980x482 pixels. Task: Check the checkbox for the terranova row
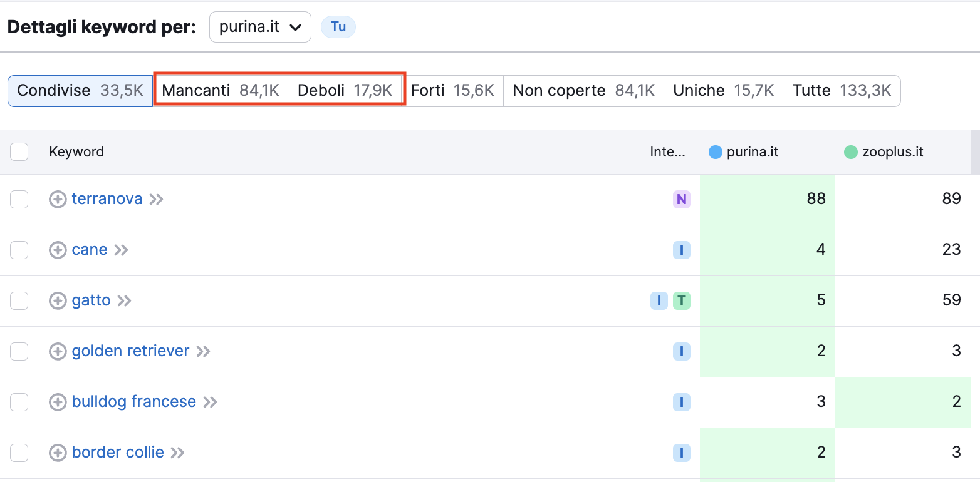pyautogui.click(x=19, y=199)
